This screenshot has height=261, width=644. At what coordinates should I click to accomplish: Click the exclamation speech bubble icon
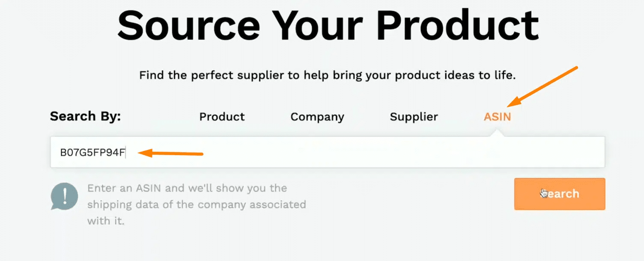coord(65,196)
